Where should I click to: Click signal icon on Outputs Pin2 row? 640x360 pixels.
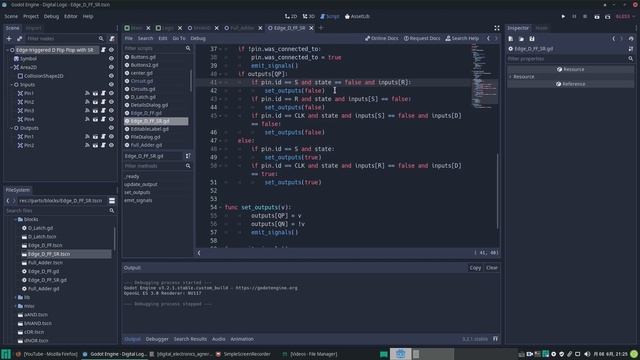coord(87,145)
